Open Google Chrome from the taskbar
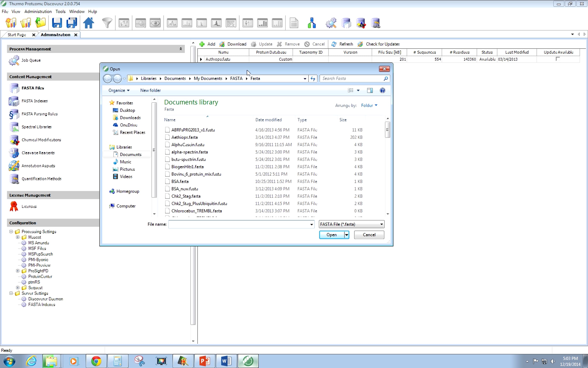The width and height of the screenshot is (588, 368). click(96, 361)
